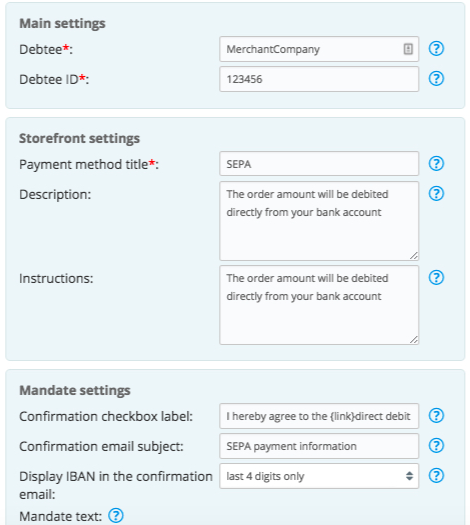This screenshot has width=470, height=525.
Task: Grab resize handle of Description textarea
Action: (414, 256)
